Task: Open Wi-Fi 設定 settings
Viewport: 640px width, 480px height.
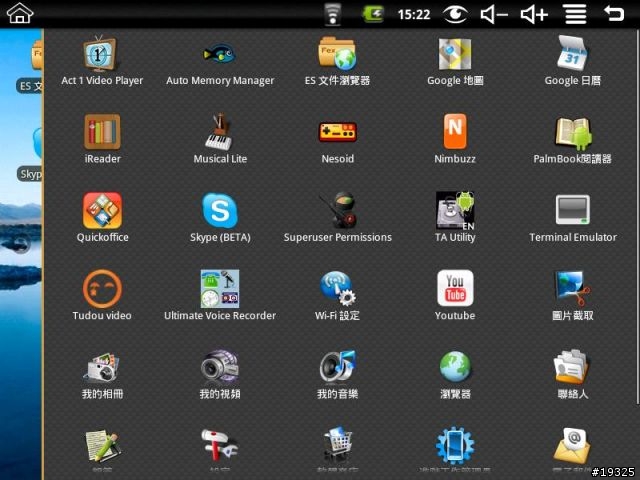Action: click(337, 295)
